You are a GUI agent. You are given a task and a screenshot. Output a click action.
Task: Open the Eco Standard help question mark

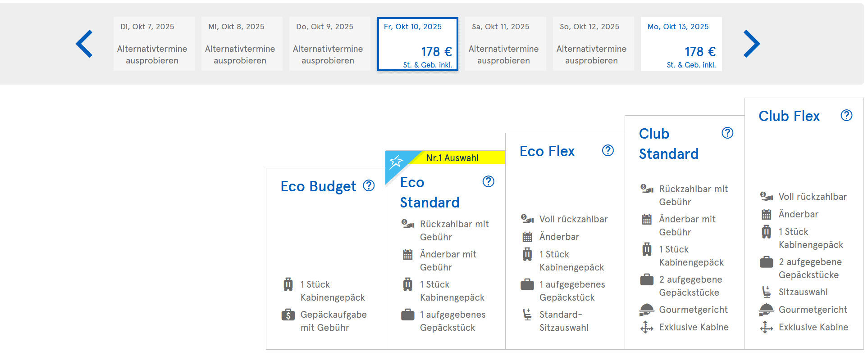(x=488, y=181)
